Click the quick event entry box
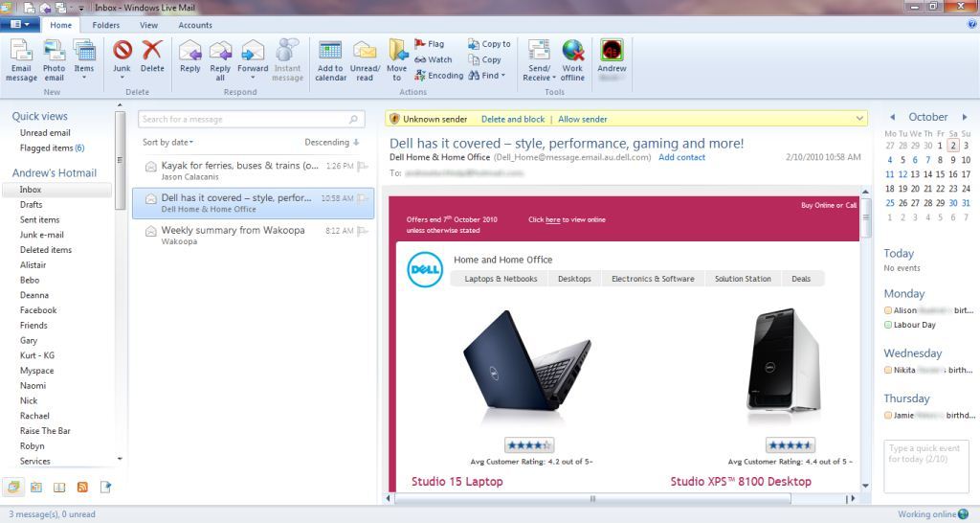This screenshot has width=980, height=523. (x=925, y=466)
